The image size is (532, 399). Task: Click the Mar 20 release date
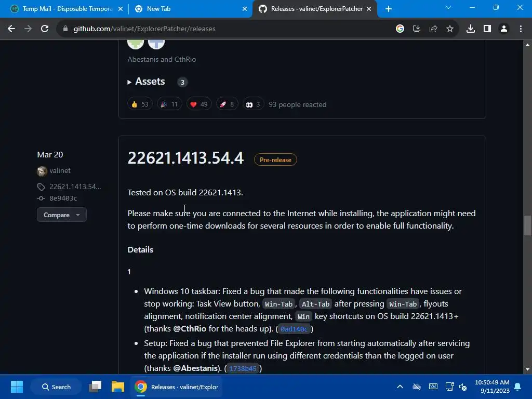coord(50,155)
